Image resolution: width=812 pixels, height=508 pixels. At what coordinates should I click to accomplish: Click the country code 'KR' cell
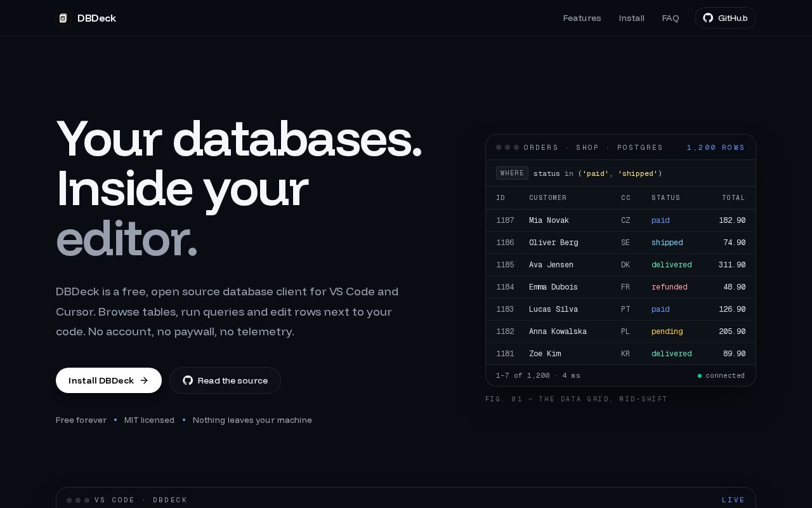[625, 354]
